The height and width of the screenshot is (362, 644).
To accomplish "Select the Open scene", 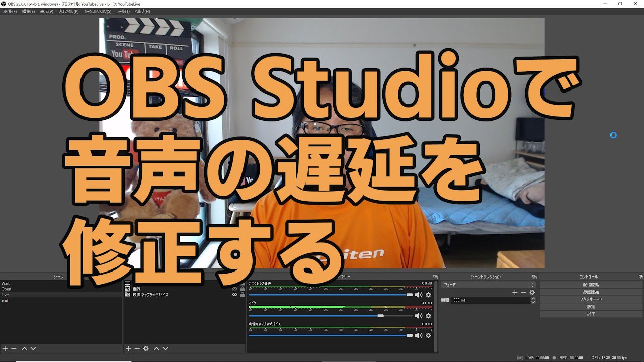I will click(x=61, y=289).
